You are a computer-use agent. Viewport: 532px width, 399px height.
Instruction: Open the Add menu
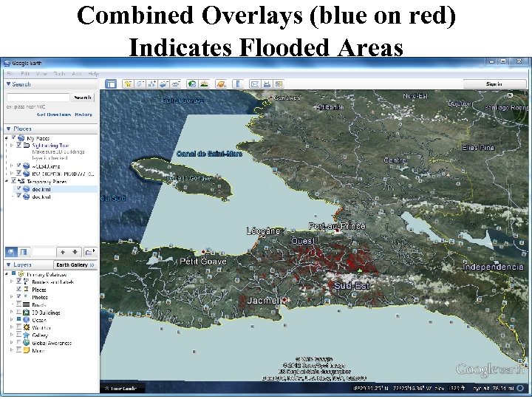(x=76, y=73)
